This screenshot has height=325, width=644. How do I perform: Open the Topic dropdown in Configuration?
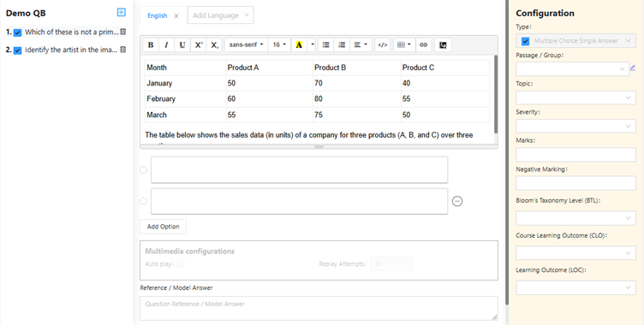(575, 97)
